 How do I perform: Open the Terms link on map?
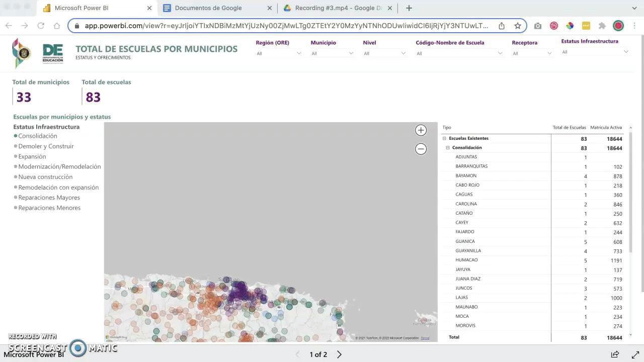coord(425,338)
